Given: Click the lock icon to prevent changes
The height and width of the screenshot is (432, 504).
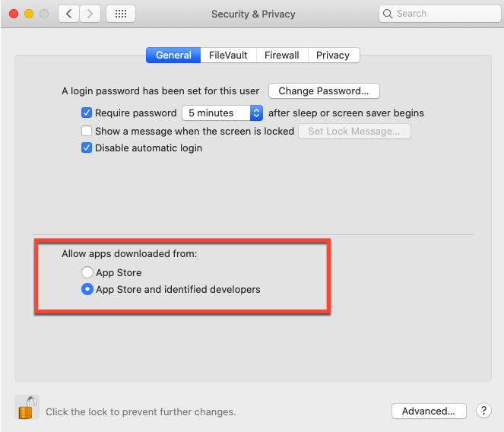Looking at the screenshot, I should coord(27,408).
